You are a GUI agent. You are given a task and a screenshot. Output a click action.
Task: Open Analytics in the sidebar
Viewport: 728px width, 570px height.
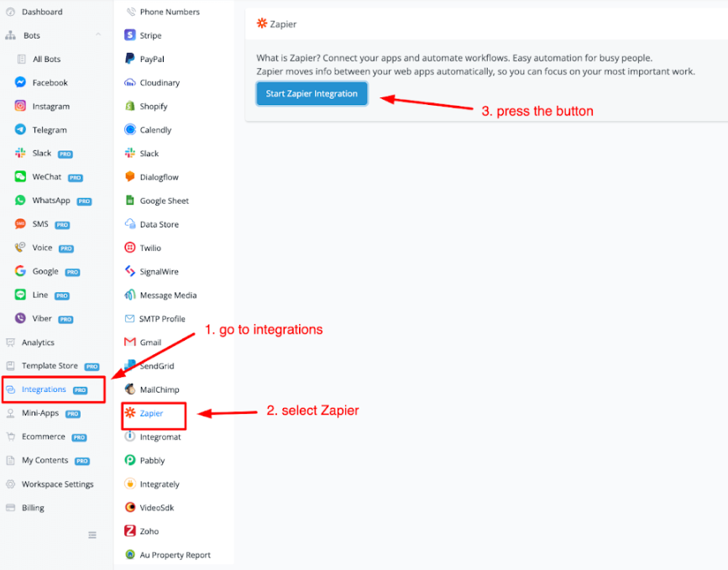pyautogui.click(x=38, y=343)
